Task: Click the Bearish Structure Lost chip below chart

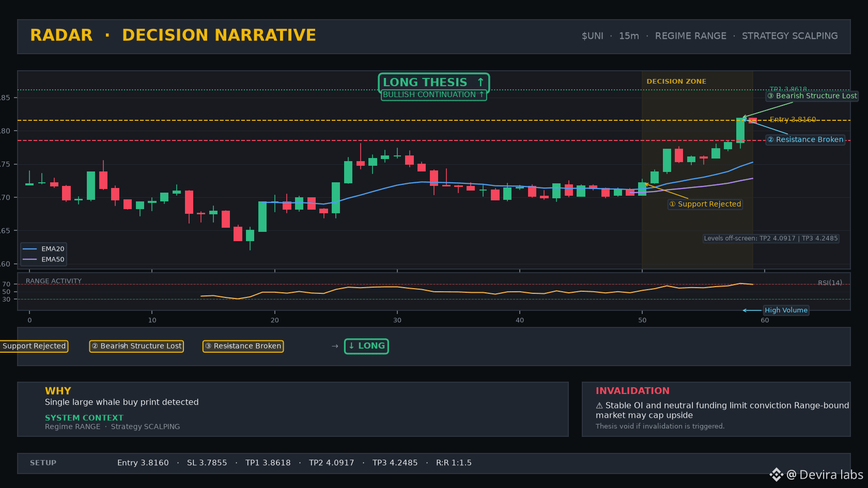Action: (x=136, y=346)
